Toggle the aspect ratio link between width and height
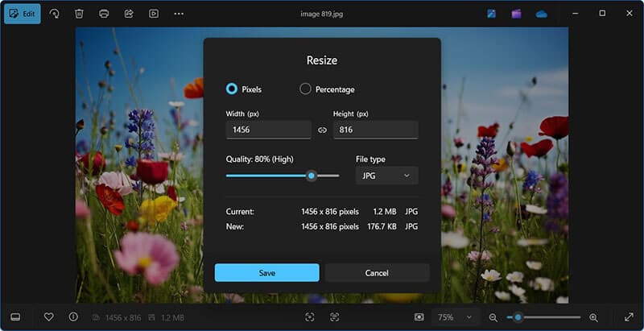This screenshot has height=331, width=644. coord(322,130)
